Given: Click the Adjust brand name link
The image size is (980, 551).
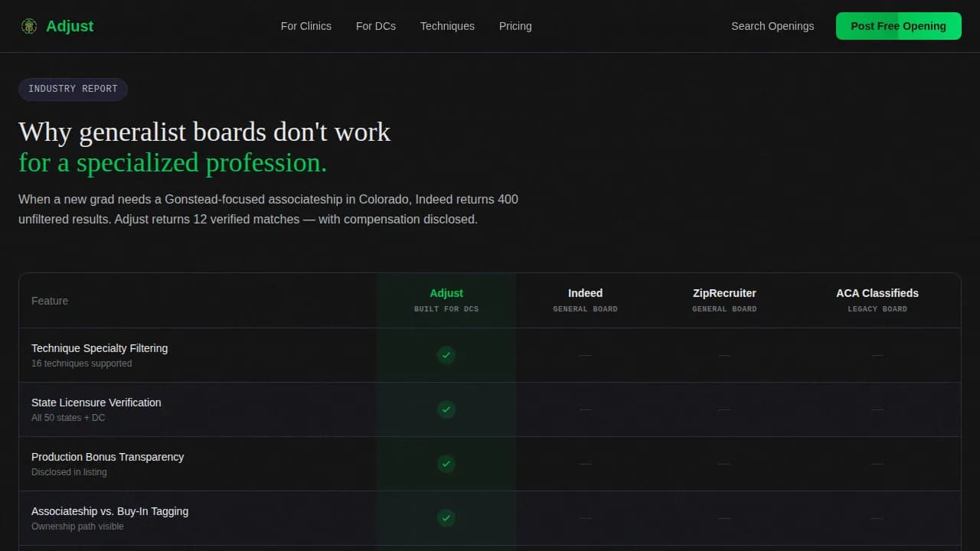Looking at the screenshot, I should point(70,26).
